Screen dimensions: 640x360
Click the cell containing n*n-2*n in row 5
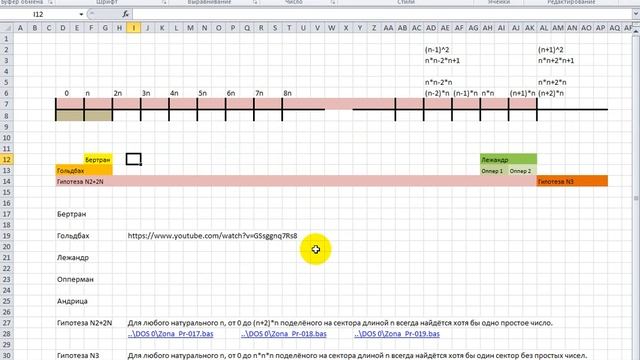click(438, 82)
